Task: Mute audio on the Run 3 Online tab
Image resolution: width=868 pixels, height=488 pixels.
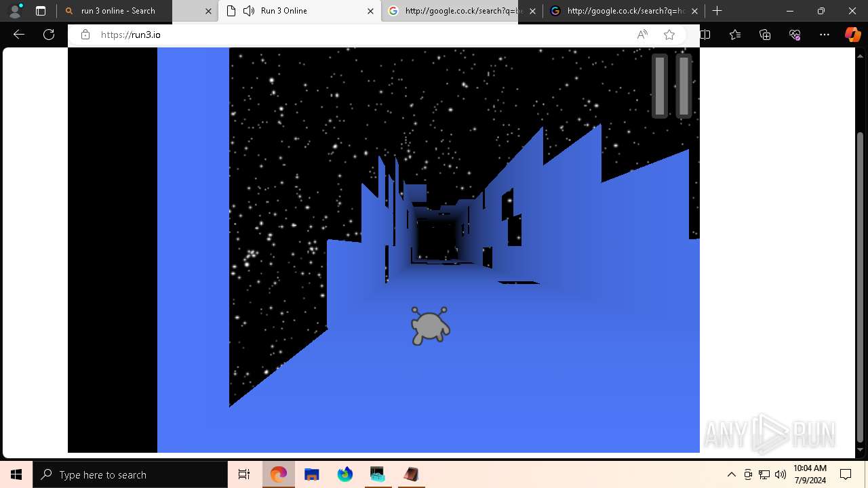Action: (x=249, y=11)
